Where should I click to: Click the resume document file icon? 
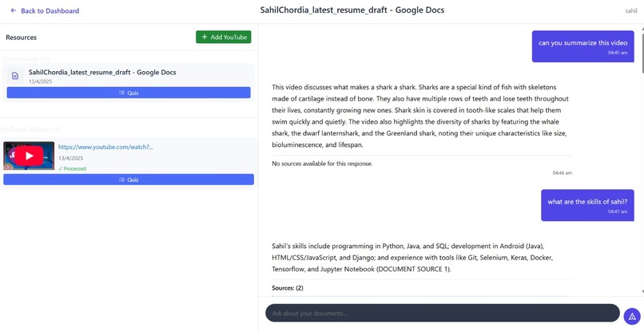pos(15,76)
